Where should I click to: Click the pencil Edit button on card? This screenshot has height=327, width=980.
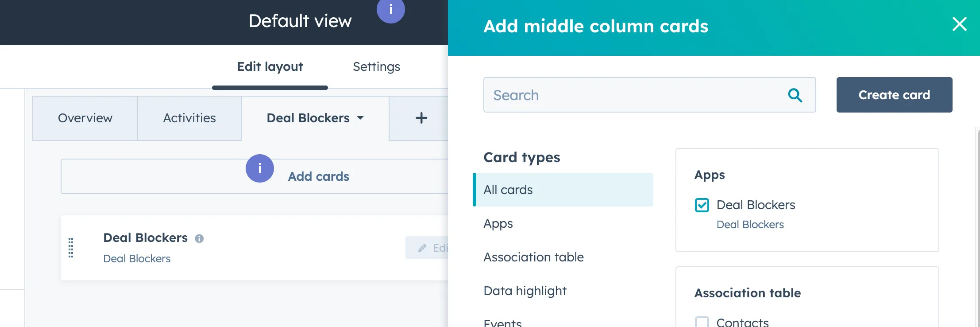[x=428, y=248]
